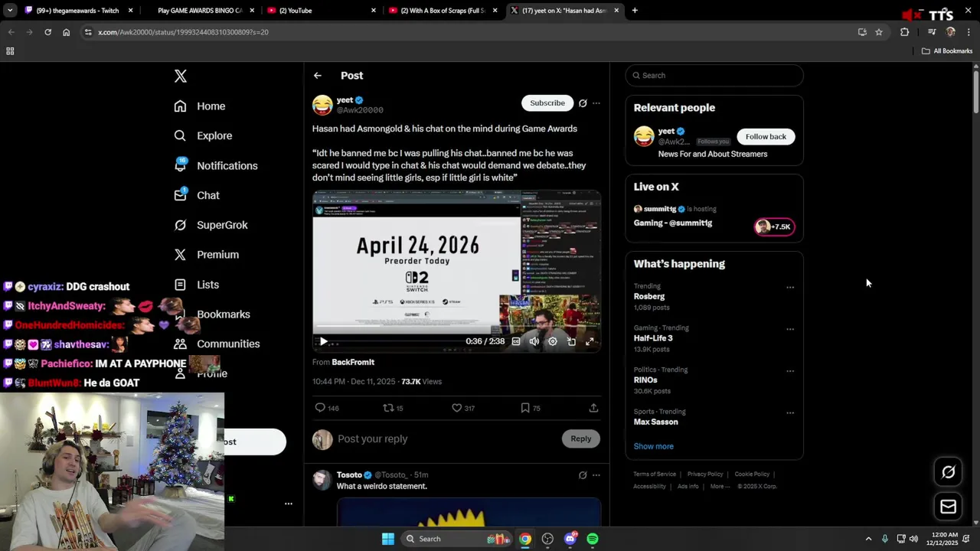Screen dimensions: 980x551
Task: Enter video fullscreen mode
Action: [590, 341]
